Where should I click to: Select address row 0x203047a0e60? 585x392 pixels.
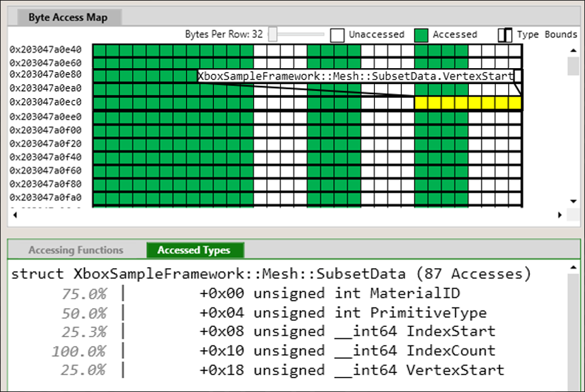pos(45,62)
